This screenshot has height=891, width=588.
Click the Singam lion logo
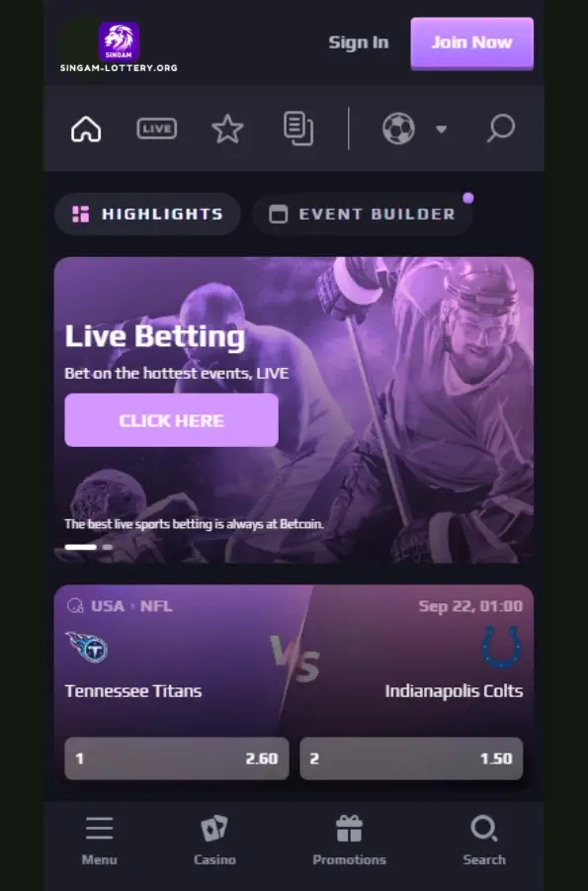click(119, 42)
